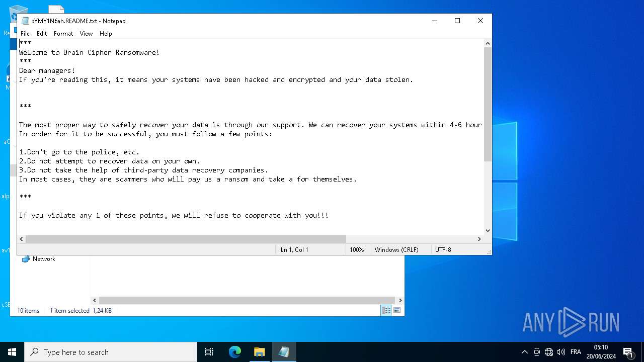Click the 'If you violate any 1' line
Viewport: 644px width, 362px height.
(x=174, y=215)
